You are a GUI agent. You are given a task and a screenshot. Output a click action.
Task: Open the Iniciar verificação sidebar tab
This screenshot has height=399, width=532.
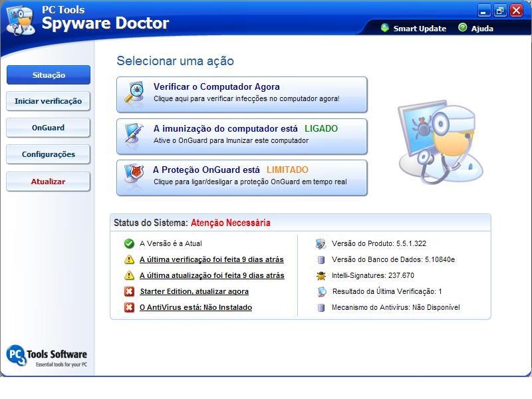point(48,101)
